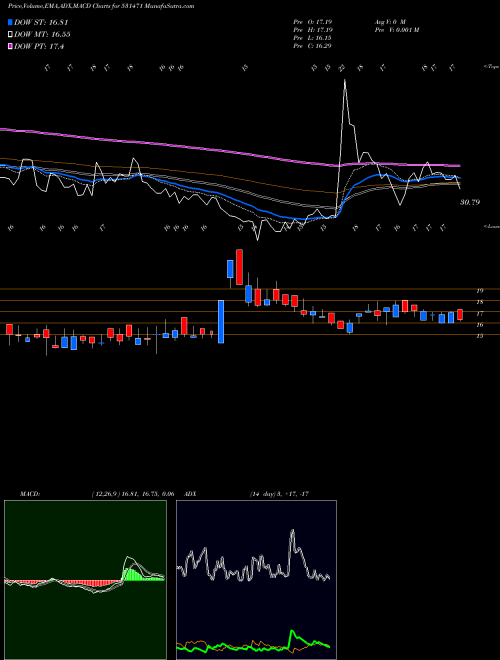Click the 30.79 price label
The height and width of the screenshot is (660, 500).
(470, 202)
